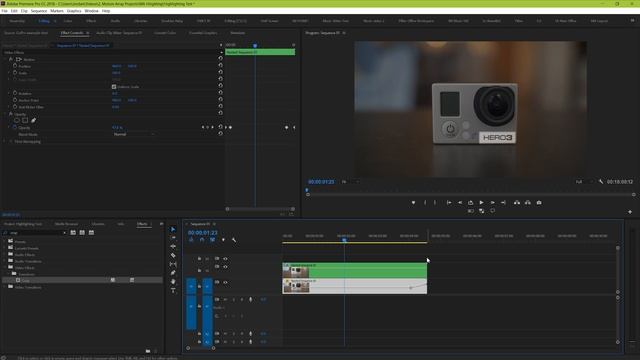Image resolution: width=640 pixels, height=360 pixels.
Task: Select the Crop effect in Effects list
Action: pyautogui.click(x=82, y=280)
